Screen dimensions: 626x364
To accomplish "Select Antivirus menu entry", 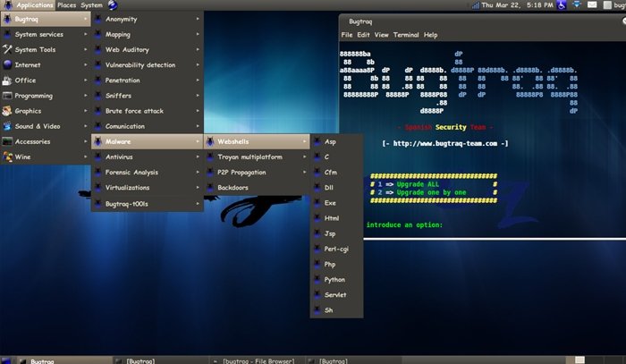I will [x=148, y=157].
